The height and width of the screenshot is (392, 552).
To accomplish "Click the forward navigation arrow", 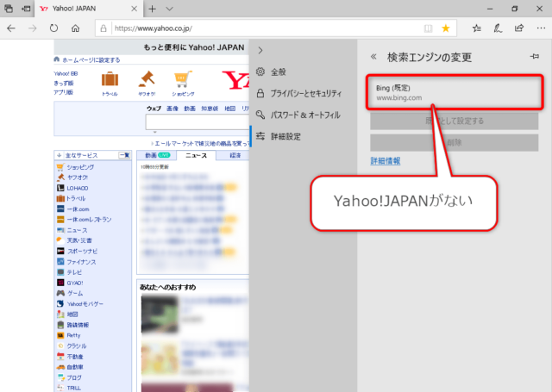I will (33, 28).
